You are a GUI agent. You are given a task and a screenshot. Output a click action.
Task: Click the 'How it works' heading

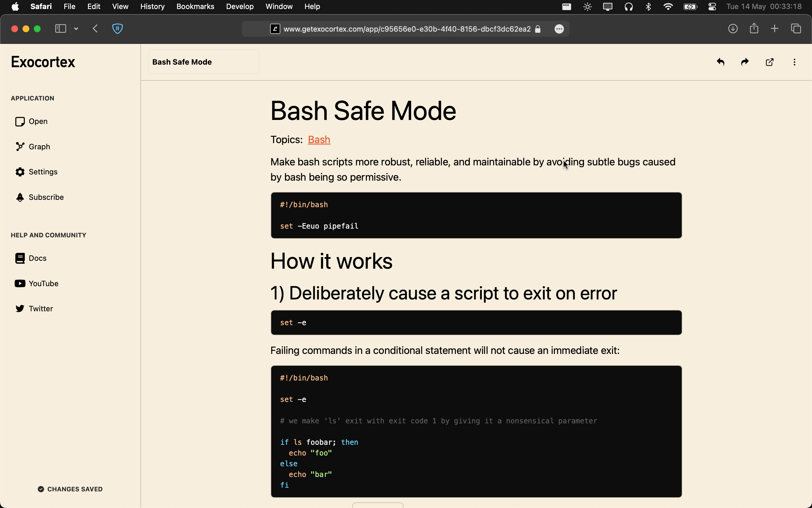332,261
